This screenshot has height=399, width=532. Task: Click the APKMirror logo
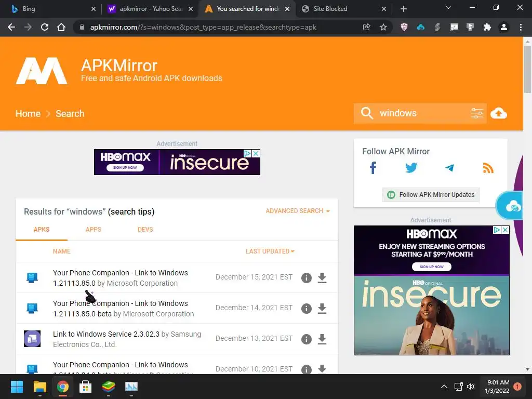click(x=42, y=71)
